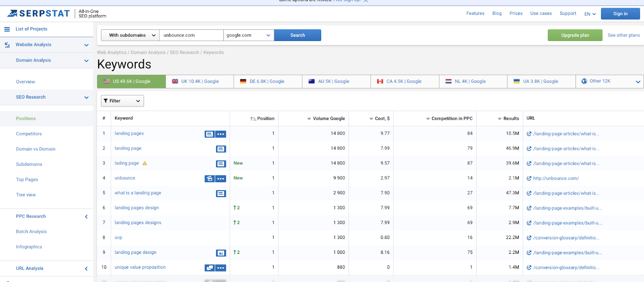Click the US flag icon
Image resolution: width=644 pixels, height=282 pixels.
(107, 81)
